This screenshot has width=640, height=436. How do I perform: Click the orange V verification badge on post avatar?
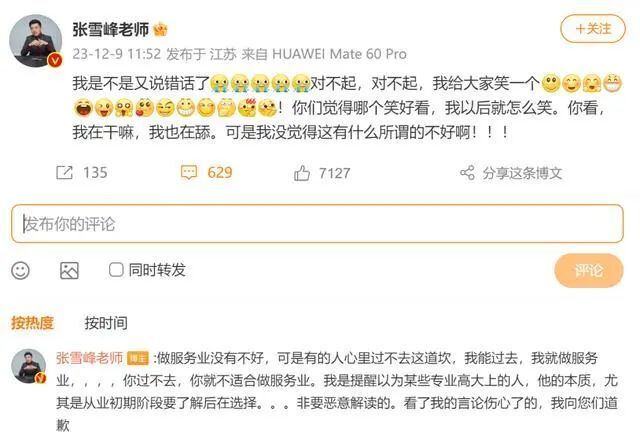click(x=55, y=60)
